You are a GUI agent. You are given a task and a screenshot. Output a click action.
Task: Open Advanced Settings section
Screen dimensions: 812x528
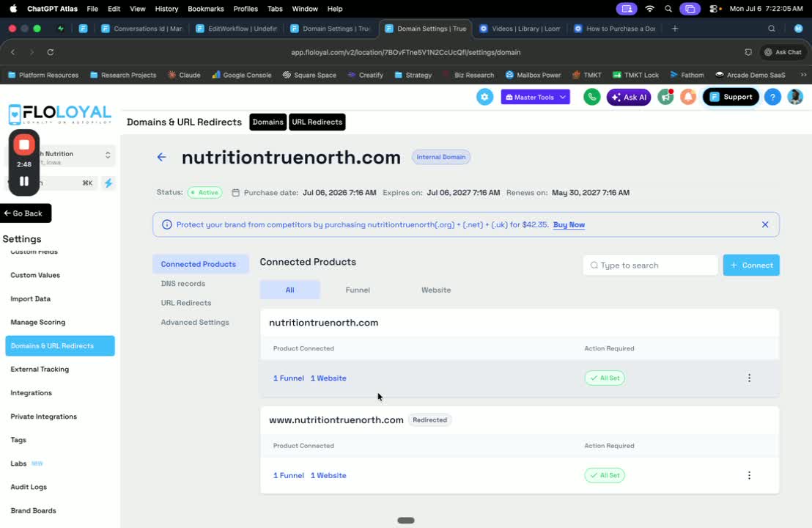195,322
